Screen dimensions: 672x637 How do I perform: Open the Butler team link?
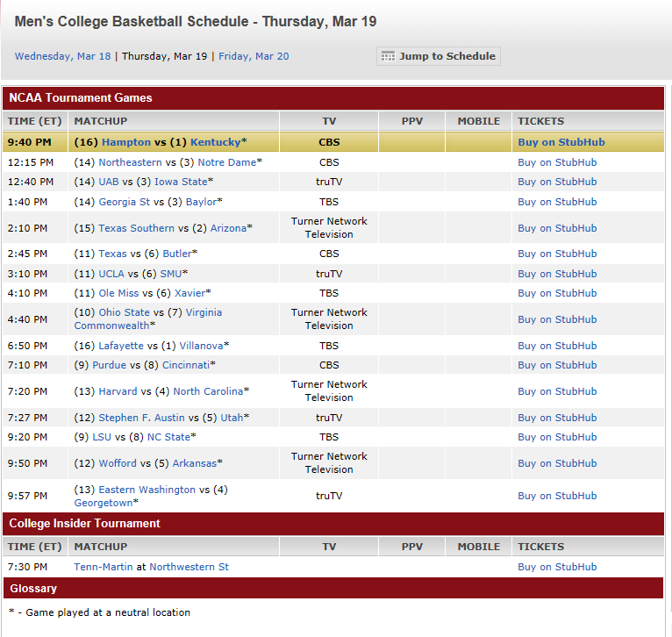[x=177, y=254]
